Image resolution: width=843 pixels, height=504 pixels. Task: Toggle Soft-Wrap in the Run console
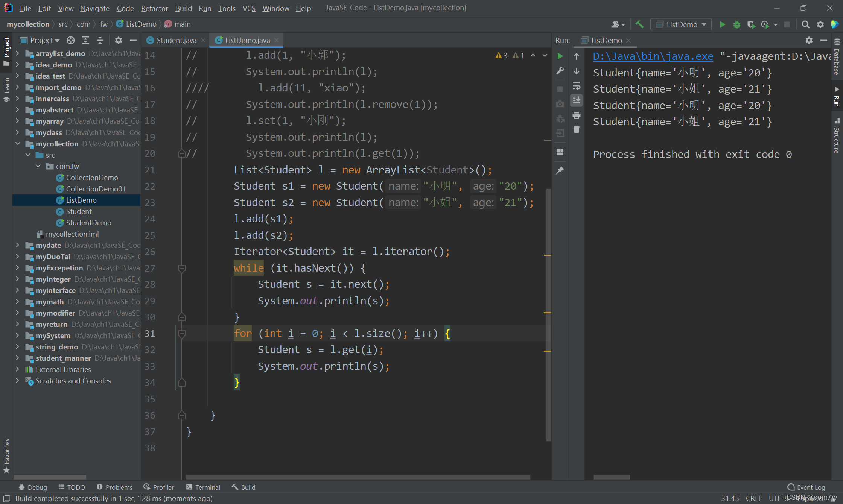click(x=576, y=86)
